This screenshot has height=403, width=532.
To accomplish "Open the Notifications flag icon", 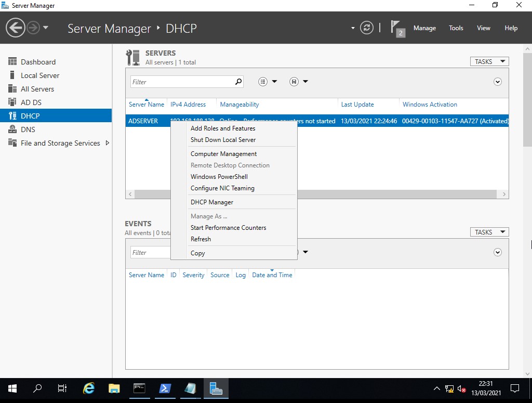I will tap(397, 28).
